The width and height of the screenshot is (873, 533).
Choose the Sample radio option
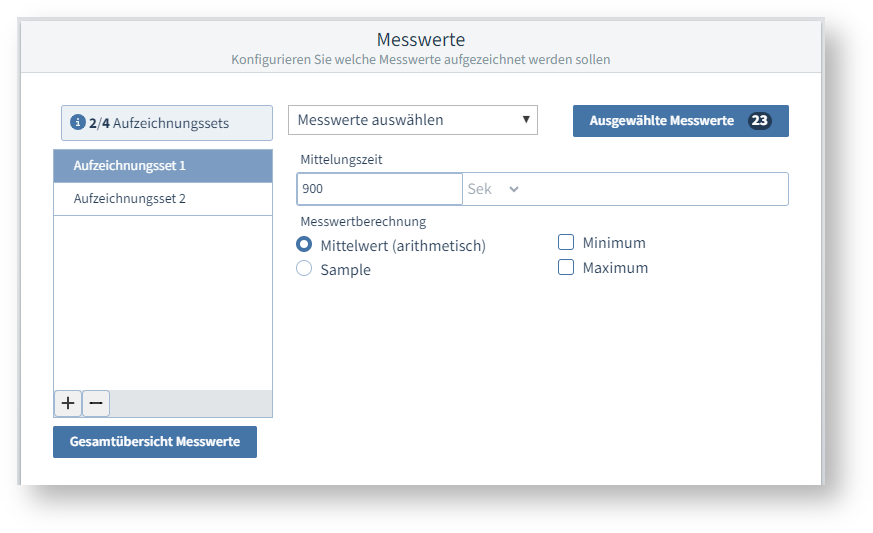304,269
